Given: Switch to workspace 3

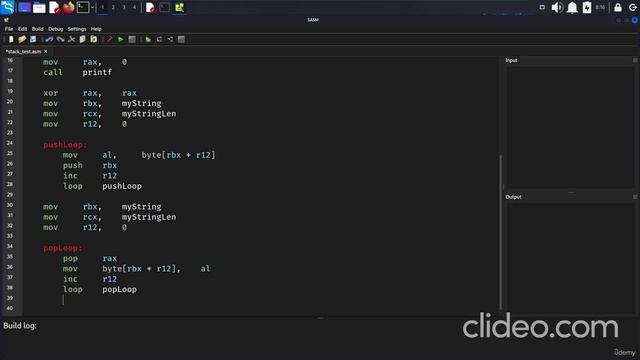Looking at the screenshot, I should 124,7.
